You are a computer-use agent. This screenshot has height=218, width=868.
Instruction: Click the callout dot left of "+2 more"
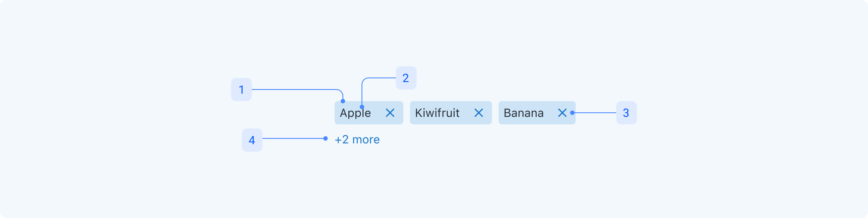click(325, 138)
